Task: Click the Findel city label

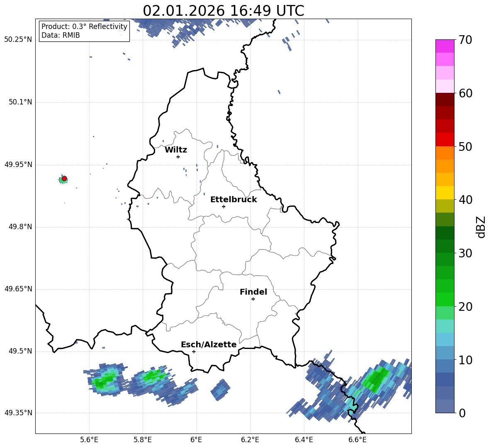Action: [253, 292]
